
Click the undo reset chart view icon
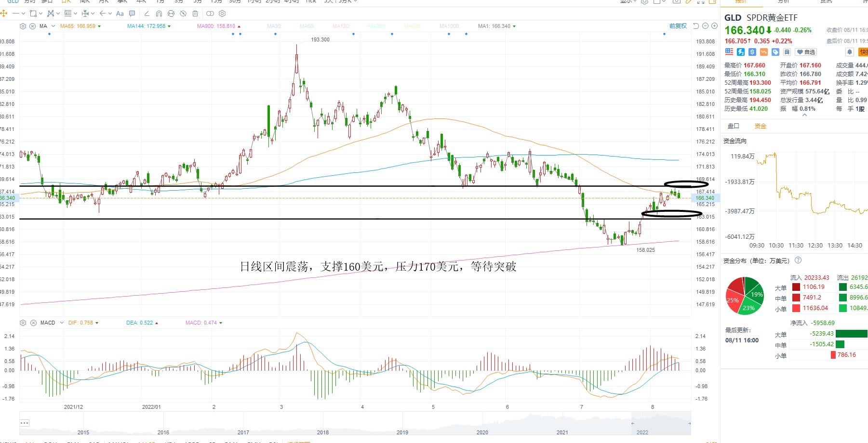[696, 26]
